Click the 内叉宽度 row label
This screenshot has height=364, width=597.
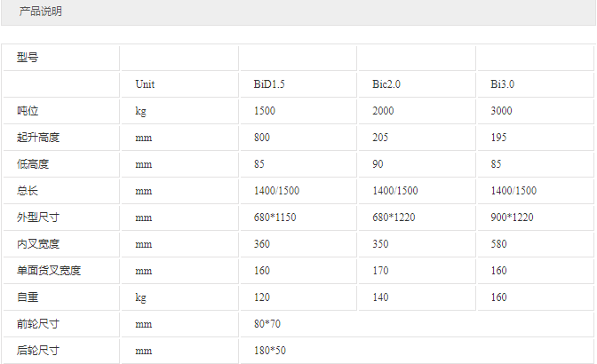(x=37, y=244)
